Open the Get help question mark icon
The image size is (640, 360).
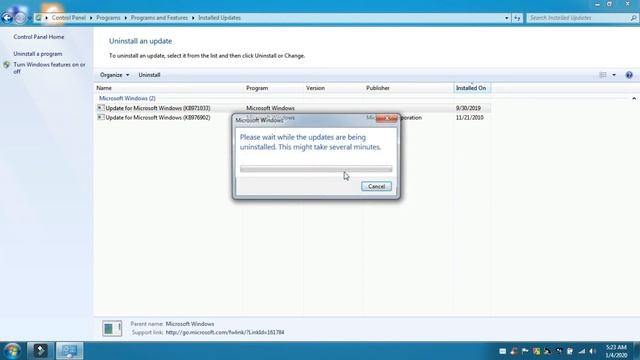[629, 75]
